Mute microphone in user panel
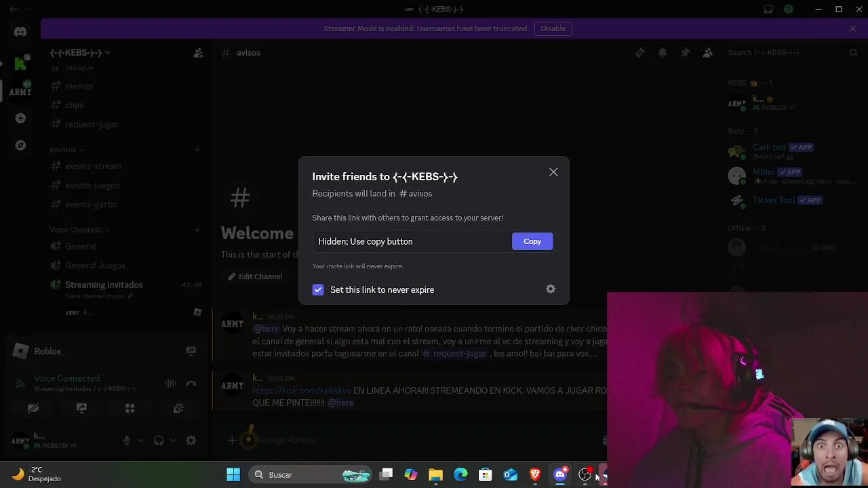This screenshot has height=488, width=868. pos(126,441)
